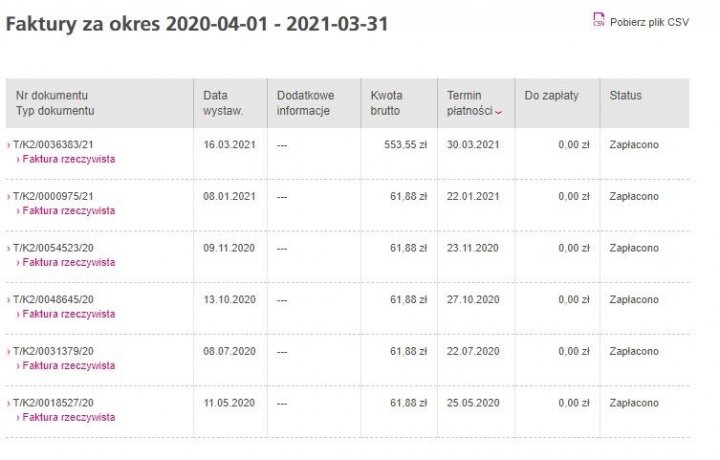Screen dimensions: 720x460
Task: Download the invoices via Pobierz plik CSV
Action: click(649, 20)
